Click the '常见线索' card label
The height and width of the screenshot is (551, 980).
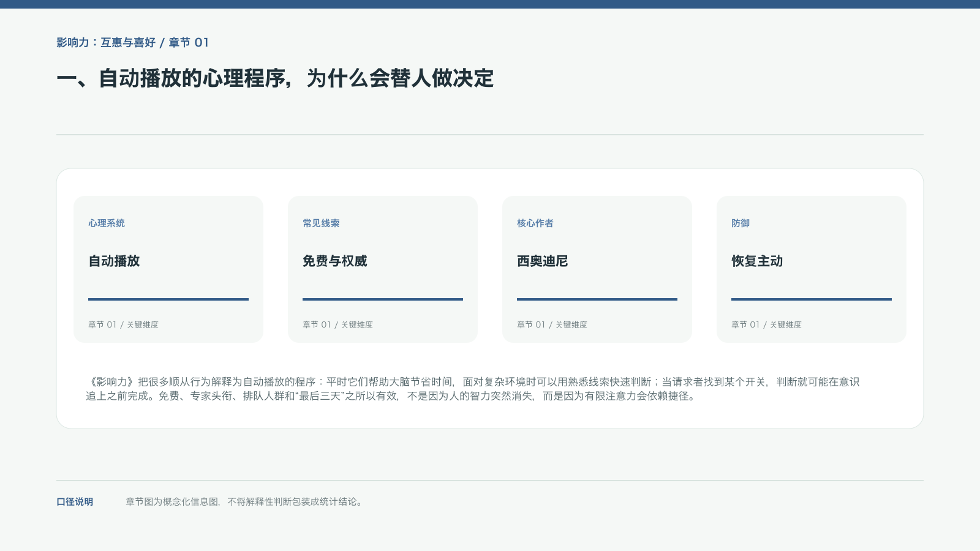click(x=321, y=223)
